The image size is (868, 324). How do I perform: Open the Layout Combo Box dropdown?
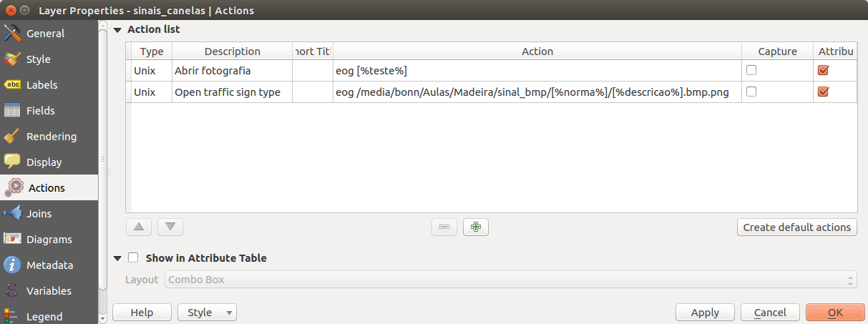click(x=511, y=280)
